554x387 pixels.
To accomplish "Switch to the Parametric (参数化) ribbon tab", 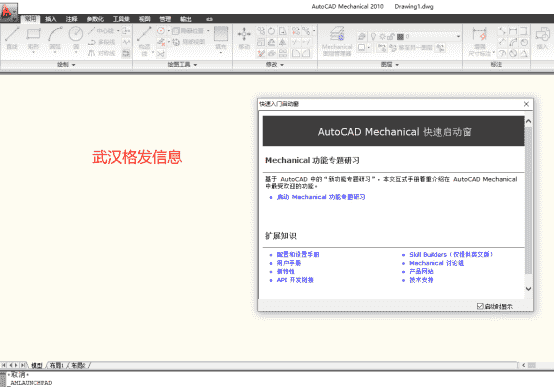I will pos(95,19).
